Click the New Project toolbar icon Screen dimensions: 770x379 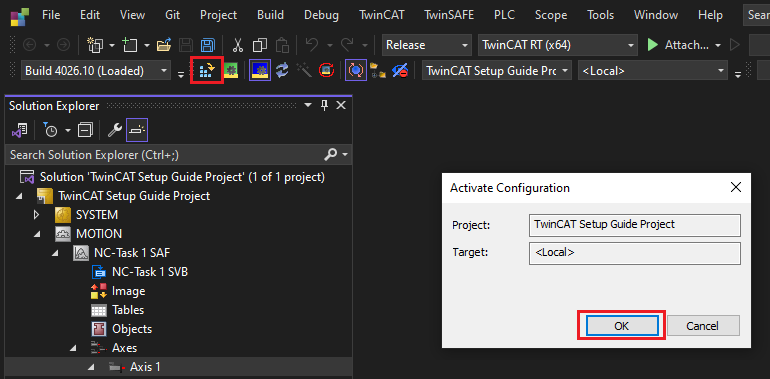click(95, 45)
